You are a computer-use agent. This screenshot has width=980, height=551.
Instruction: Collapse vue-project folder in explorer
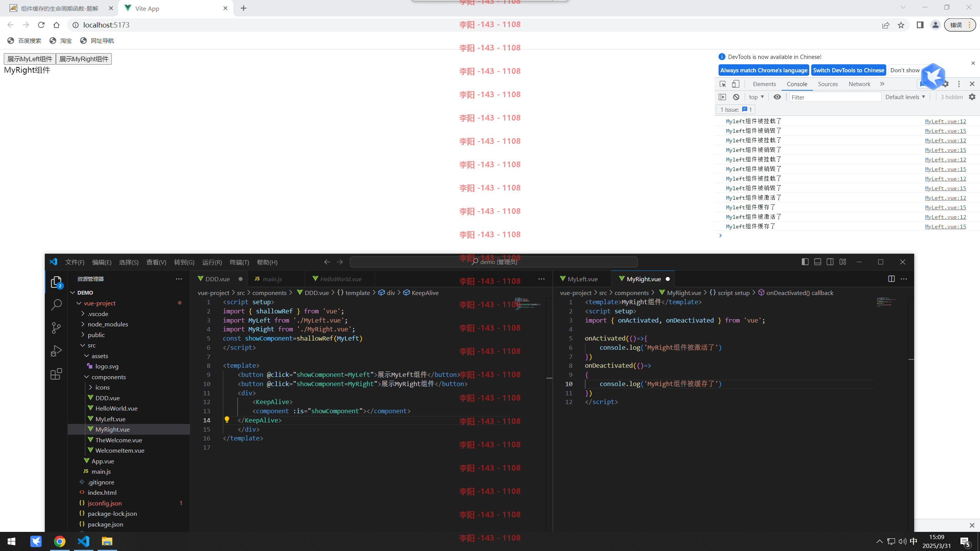pyautogui.click(x=79, y=303)
